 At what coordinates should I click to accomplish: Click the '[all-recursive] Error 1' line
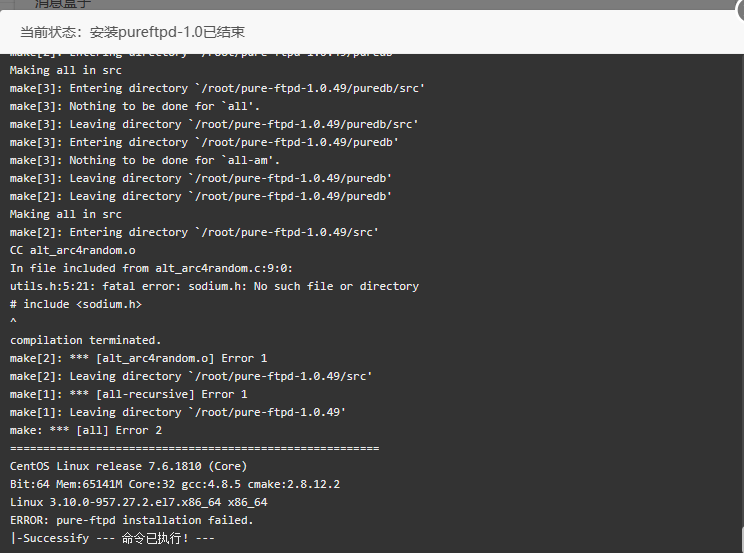(129, 394)
